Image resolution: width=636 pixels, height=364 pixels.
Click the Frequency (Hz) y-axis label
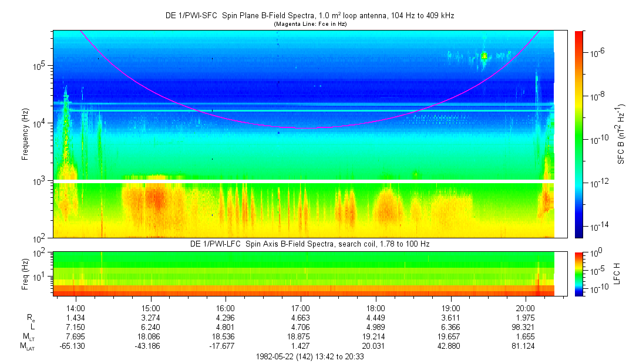tap(25, 134)
